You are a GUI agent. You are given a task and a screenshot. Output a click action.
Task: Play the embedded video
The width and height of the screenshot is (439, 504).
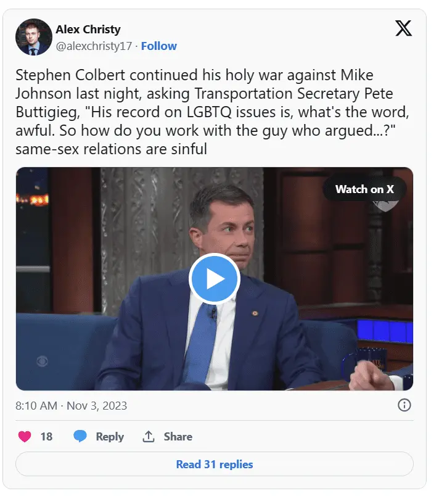pyautogui.click(x=215, y=279)
